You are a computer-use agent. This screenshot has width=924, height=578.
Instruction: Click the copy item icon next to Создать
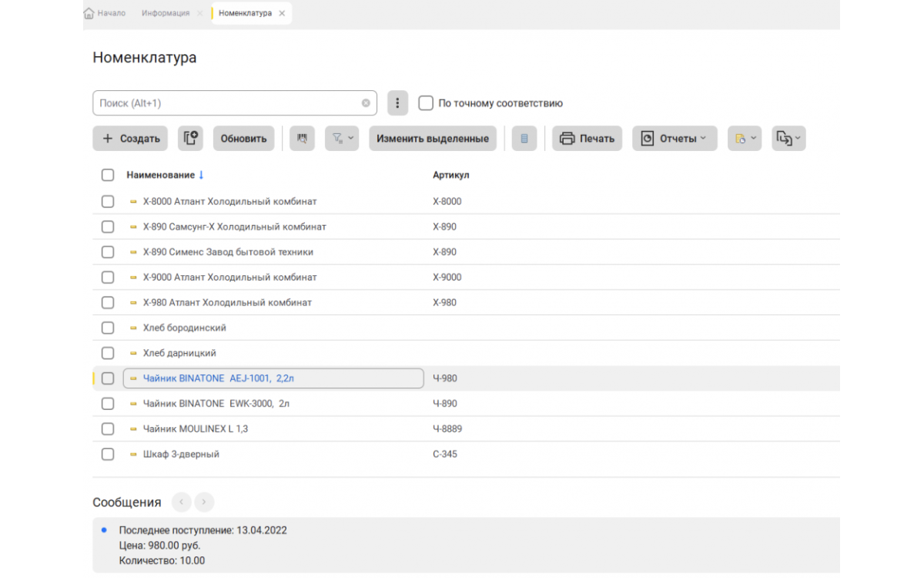click(190, 139)
